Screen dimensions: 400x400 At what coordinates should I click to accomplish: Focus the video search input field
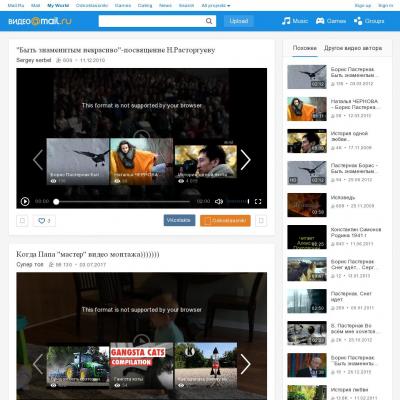click(x=152, y=21)
